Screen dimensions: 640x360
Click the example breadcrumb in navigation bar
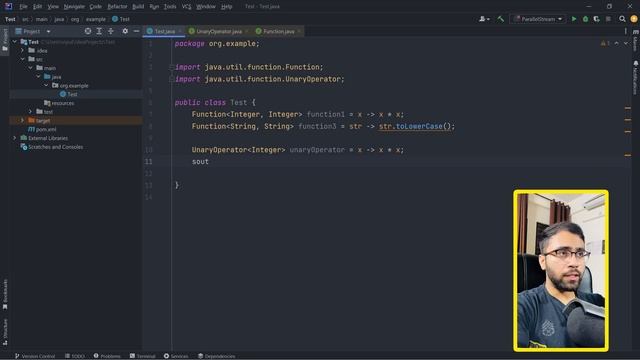[x=96, y=19]
